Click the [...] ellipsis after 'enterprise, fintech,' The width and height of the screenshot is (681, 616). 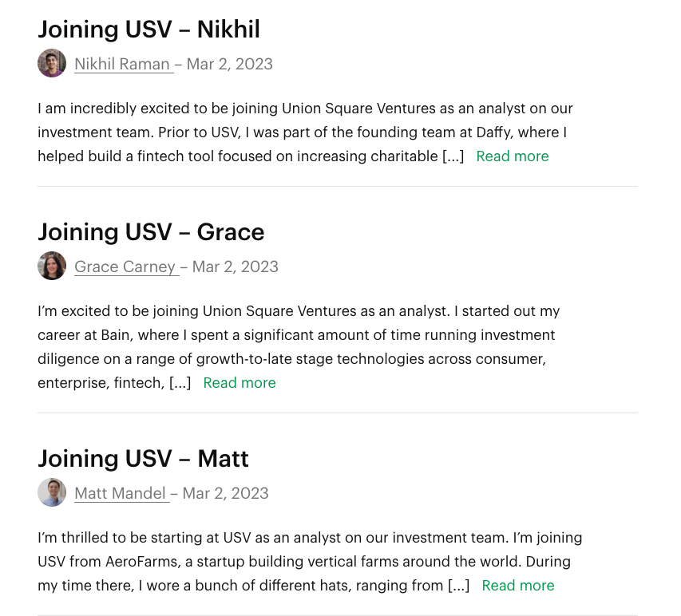[x=180, y=383]
